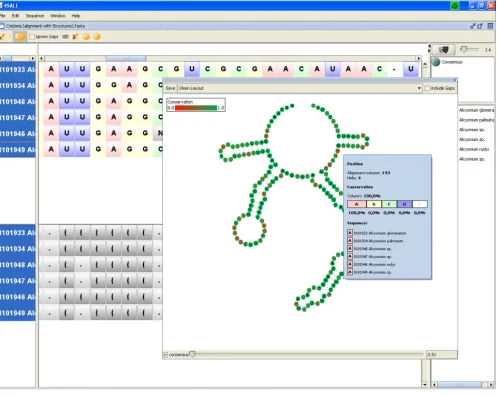Viewport: 498px width, 397px height.
Task: Click the alignment horizontal scrollbar thumb
Action: (x=126, y=58)
